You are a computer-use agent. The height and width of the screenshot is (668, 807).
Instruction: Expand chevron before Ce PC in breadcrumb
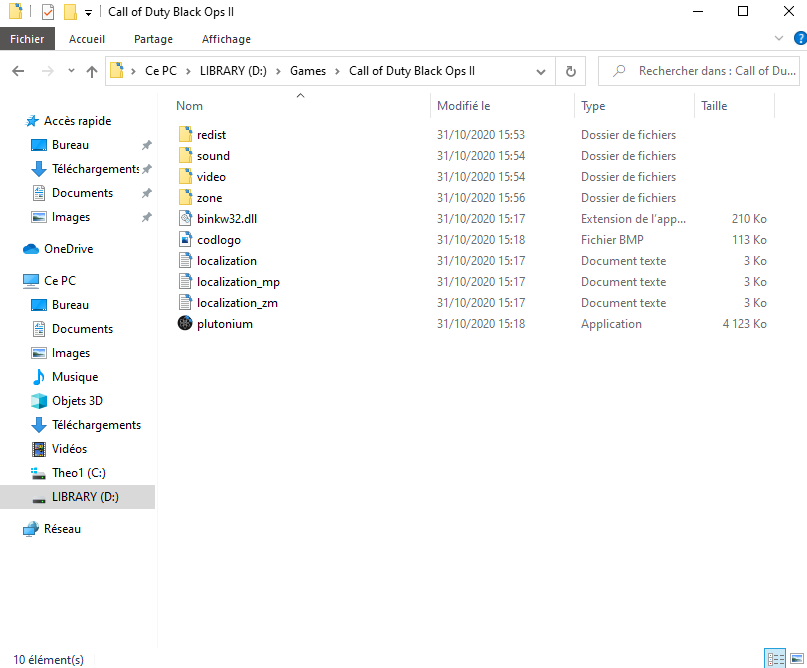tap(133, 72)
